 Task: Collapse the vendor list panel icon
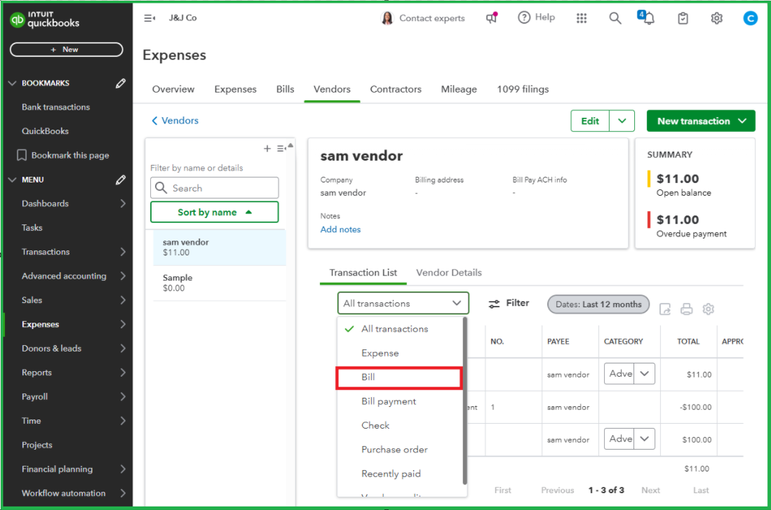tap(281, 148)
